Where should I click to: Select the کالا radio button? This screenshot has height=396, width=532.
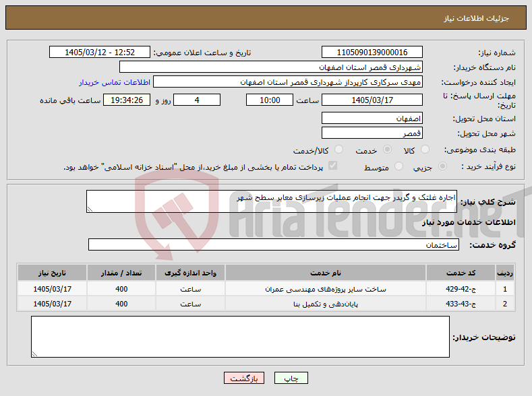point(425,150)
